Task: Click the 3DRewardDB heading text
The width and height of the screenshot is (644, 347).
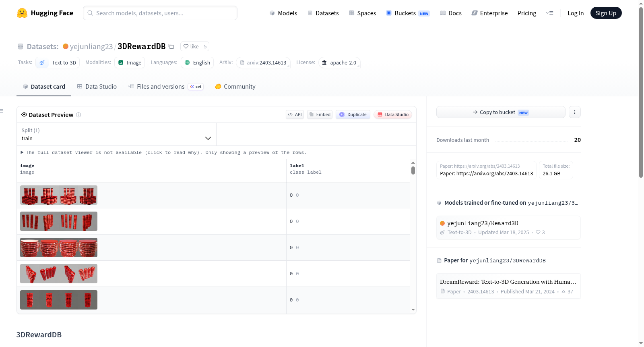Action: [x=39, y=335]
